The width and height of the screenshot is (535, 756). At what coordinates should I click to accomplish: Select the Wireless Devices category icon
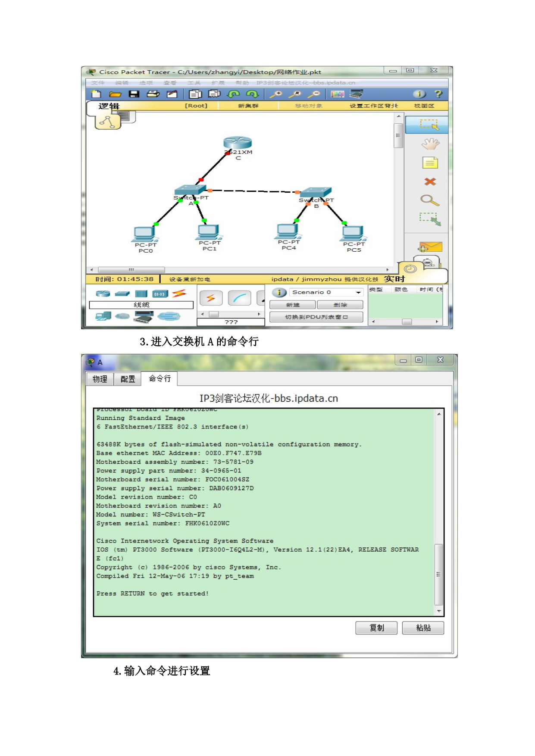coord(160,294)
